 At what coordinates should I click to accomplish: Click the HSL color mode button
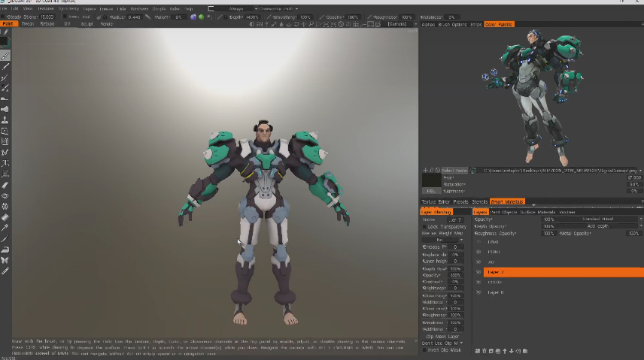tap(431, 192)
